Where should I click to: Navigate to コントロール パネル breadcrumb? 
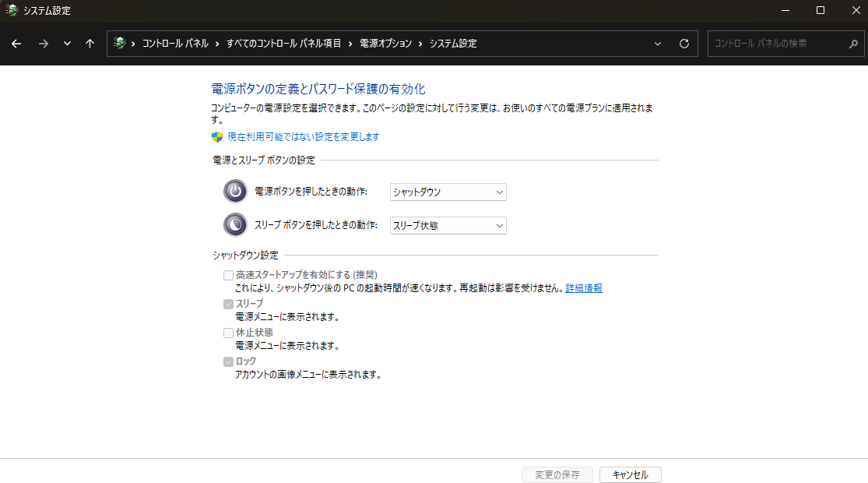(x=175, y=43)
